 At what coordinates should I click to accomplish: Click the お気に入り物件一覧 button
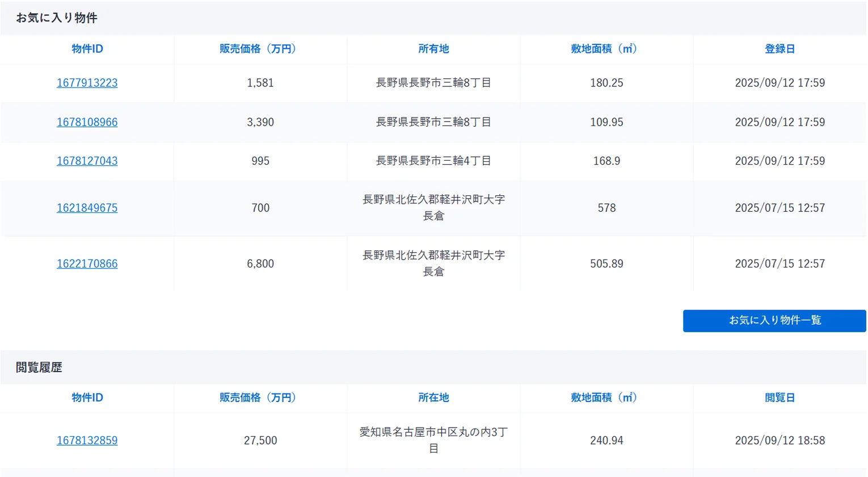[x=774, y=320]
